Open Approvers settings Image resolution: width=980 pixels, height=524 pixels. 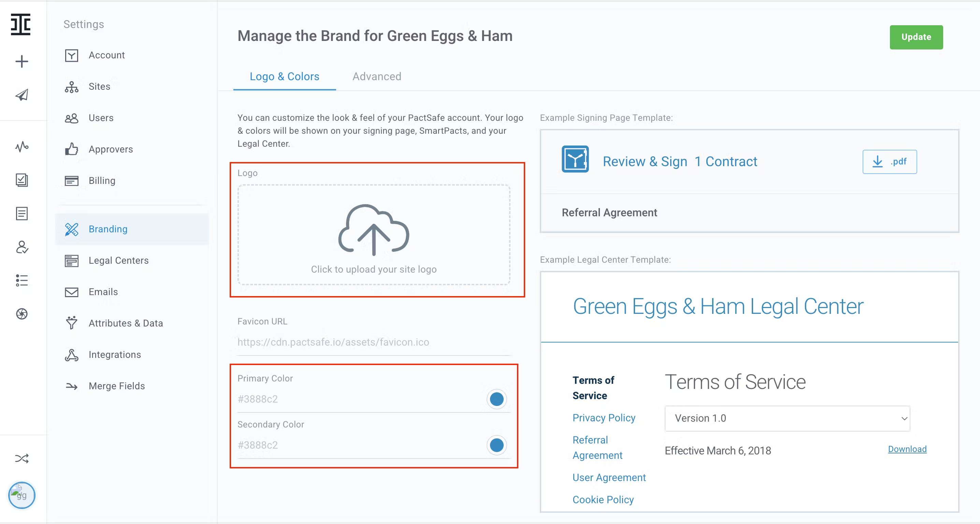pos(111,149)
